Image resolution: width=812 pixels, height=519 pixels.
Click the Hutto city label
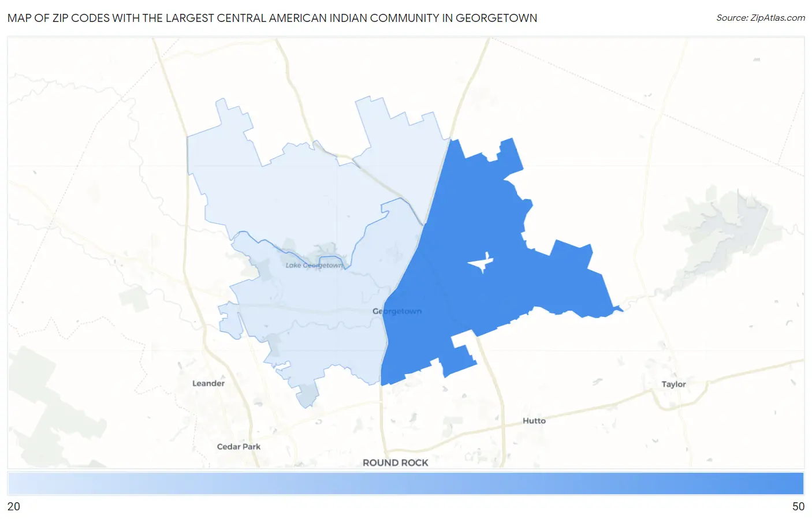pos(534,420)
